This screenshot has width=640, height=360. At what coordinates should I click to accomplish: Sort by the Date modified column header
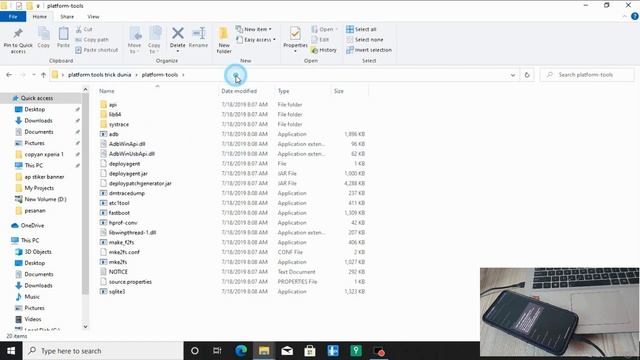[x=239, y=91]
